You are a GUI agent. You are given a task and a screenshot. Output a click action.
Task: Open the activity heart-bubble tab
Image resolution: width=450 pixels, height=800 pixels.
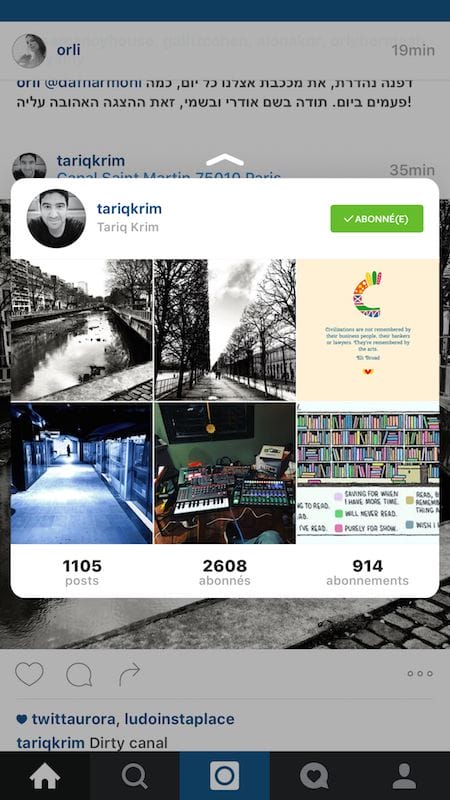tap(314, 776)
